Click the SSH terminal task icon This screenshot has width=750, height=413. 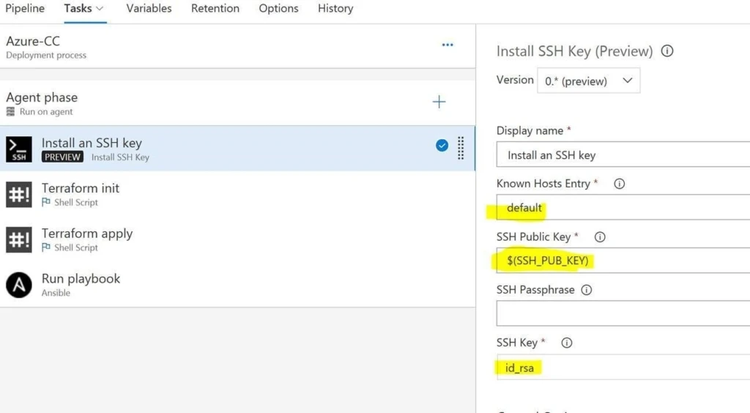tap(19, 149)
